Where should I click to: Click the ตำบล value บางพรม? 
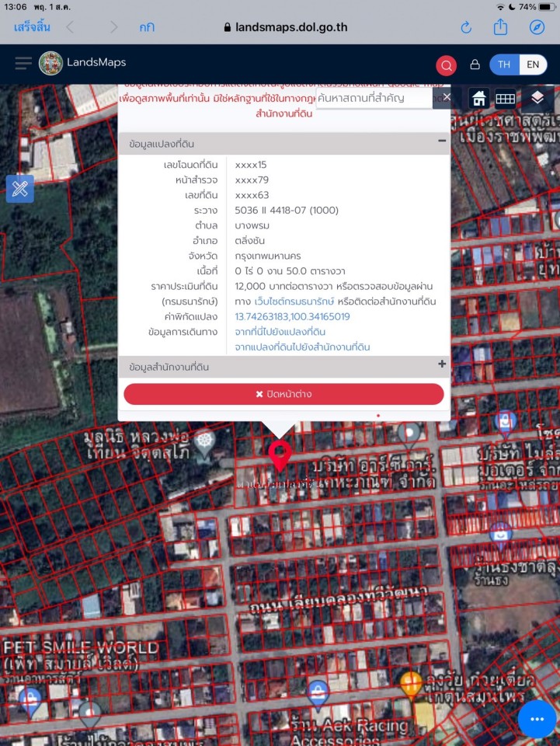pyautogui.click(x=252, y=225)
